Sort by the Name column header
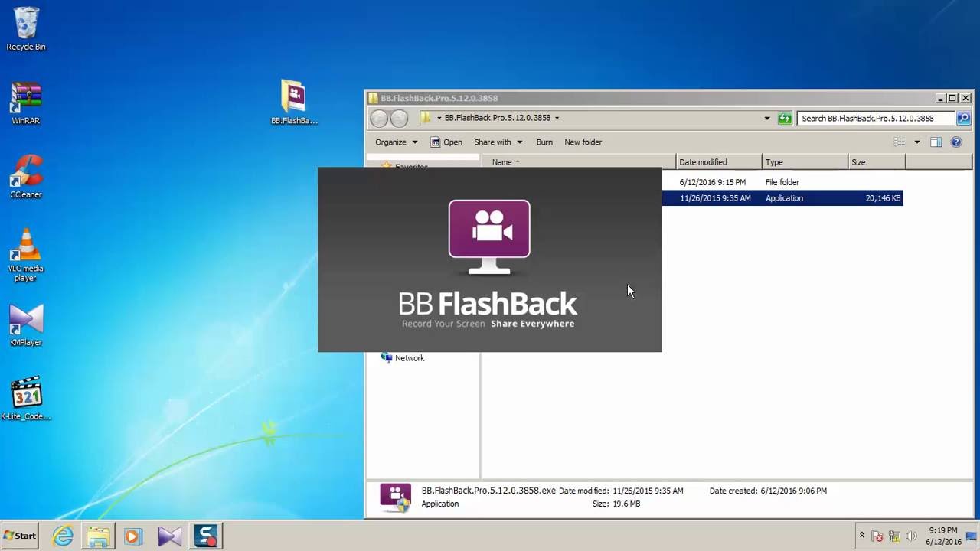This screenshot has width=980, height=551. (579, 162)
